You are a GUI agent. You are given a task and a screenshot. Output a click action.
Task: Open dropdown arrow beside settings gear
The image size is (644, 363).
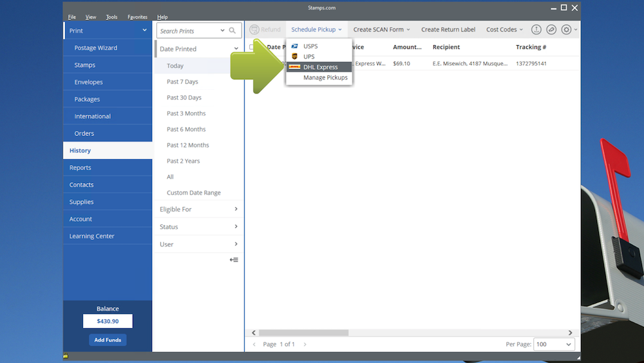click(x=576, y=30)
